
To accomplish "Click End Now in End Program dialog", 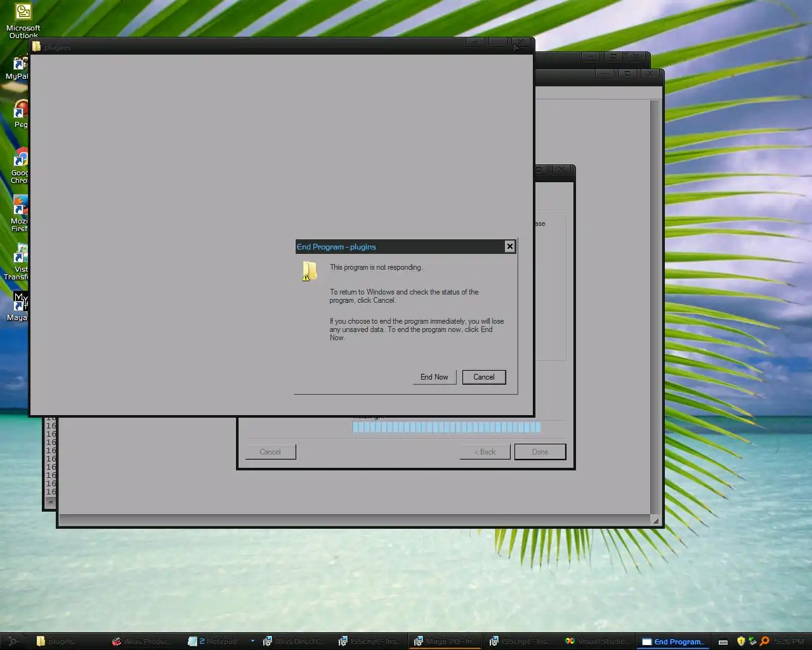I will click(x=434, y=377).
